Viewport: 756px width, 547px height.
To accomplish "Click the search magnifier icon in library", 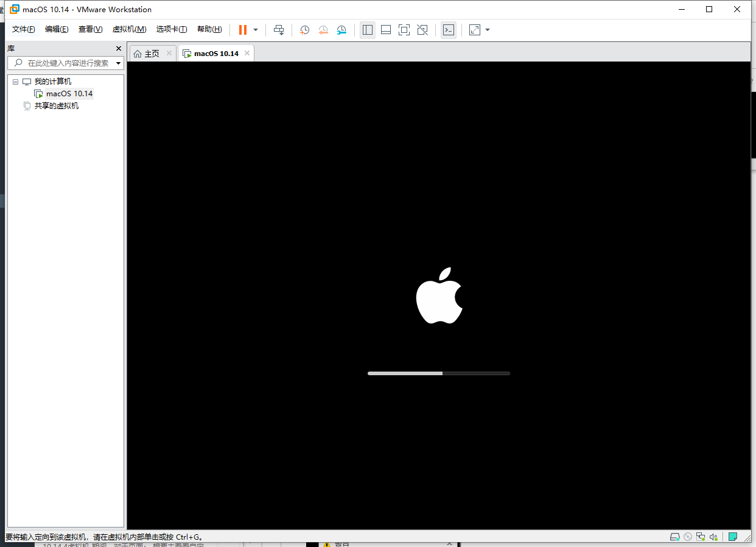I will tap(18, 63).
